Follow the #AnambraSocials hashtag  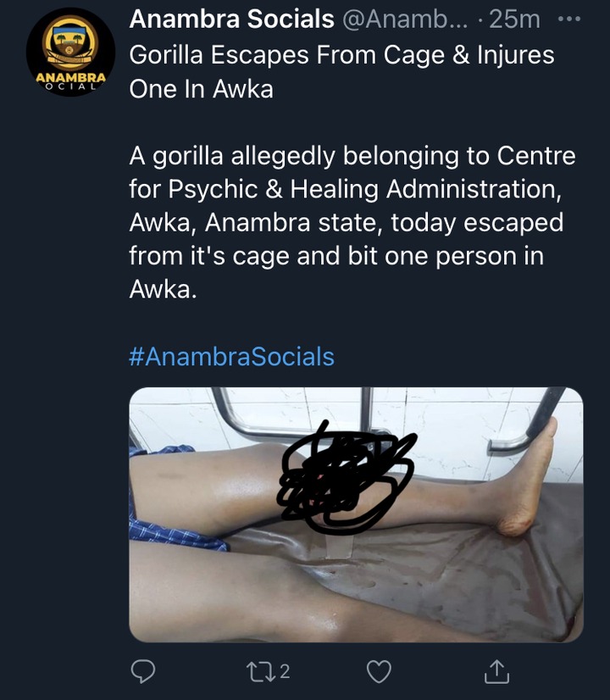[x=231, y=357]
